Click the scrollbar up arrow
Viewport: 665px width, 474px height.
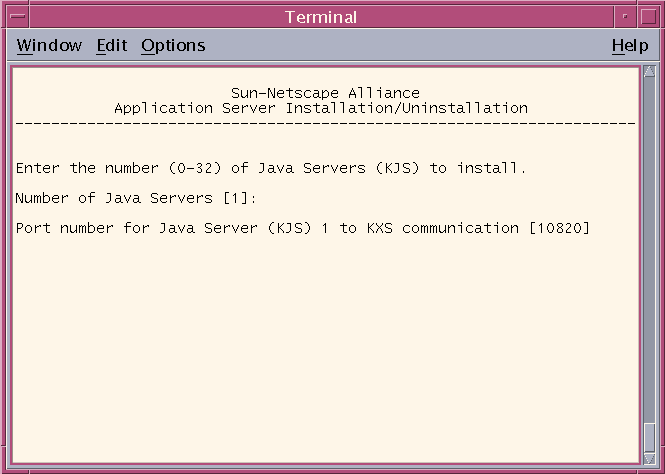pos(649,72)
